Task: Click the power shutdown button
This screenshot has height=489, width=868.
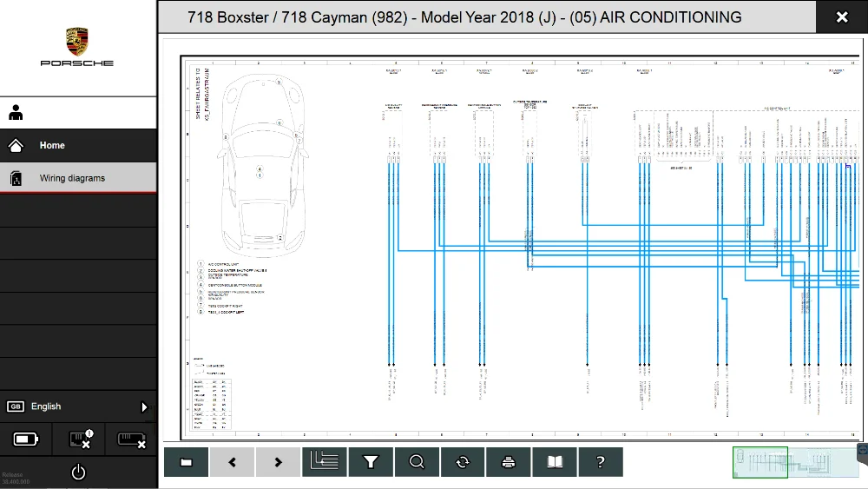Action: coord(79,472)
